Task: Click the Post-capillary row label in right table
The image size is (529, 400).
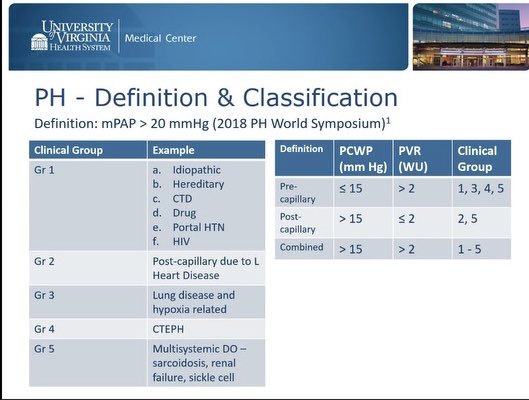Action: tap(297, 223)
